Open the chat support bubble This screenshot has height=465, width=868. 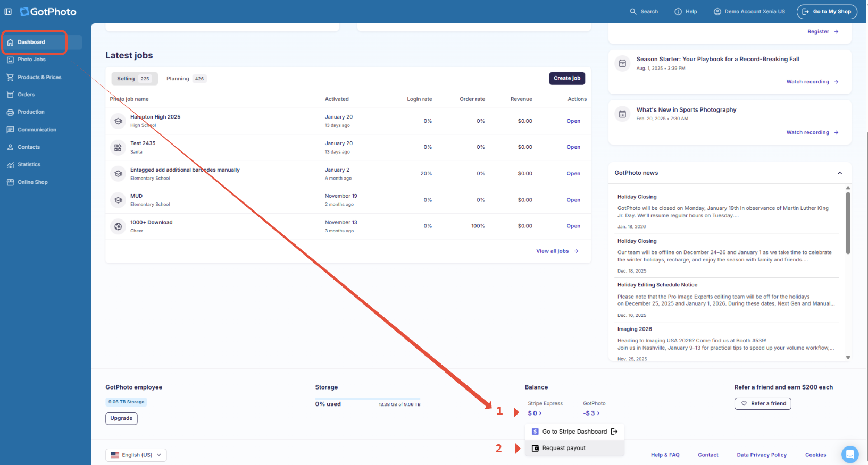(850, 454)
